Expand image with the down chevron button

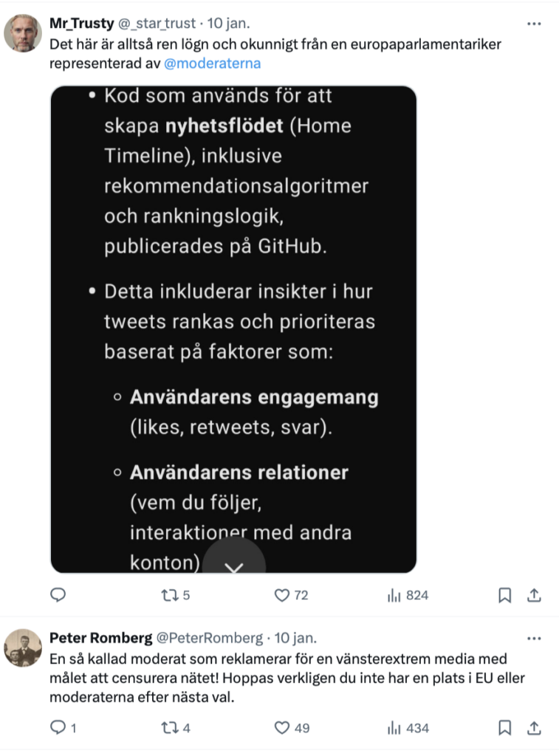pos(234,565)
